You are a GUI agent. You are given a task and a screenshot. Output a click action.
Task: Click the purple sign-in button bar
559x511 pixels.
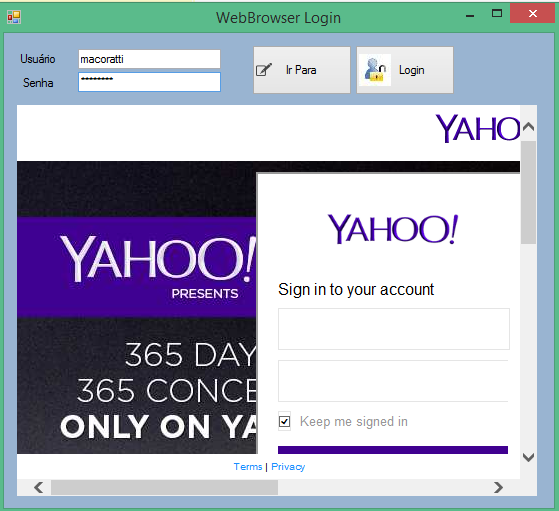coord(393,450)
